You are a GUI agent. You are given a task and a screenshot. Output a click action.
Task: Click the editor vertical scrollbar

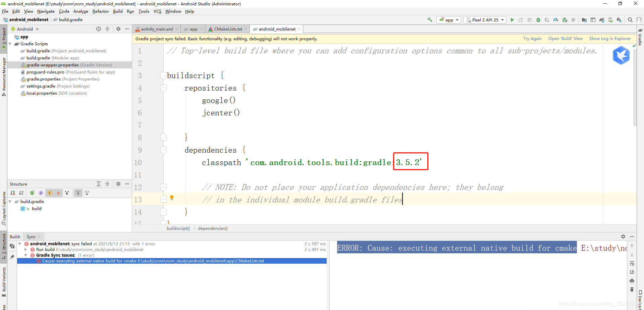pos(634,87)
